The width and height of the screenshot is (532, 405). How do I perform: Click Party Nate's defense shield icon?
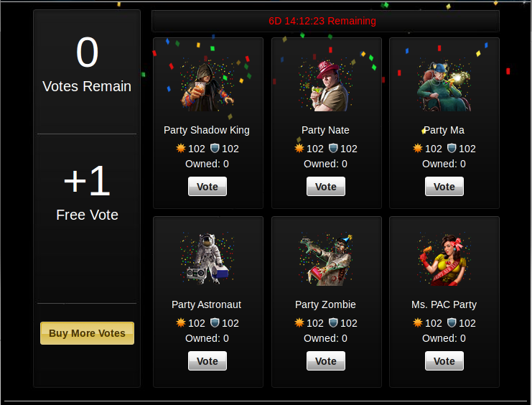pyautogui.click(x=334, y=148)
